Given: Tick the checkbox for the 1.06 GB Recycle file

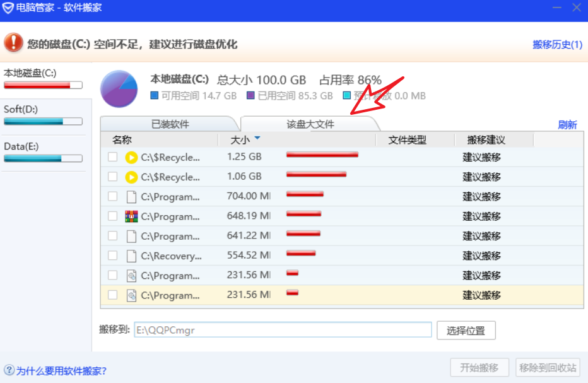Looking at the screenshot, I should (112, 176).
